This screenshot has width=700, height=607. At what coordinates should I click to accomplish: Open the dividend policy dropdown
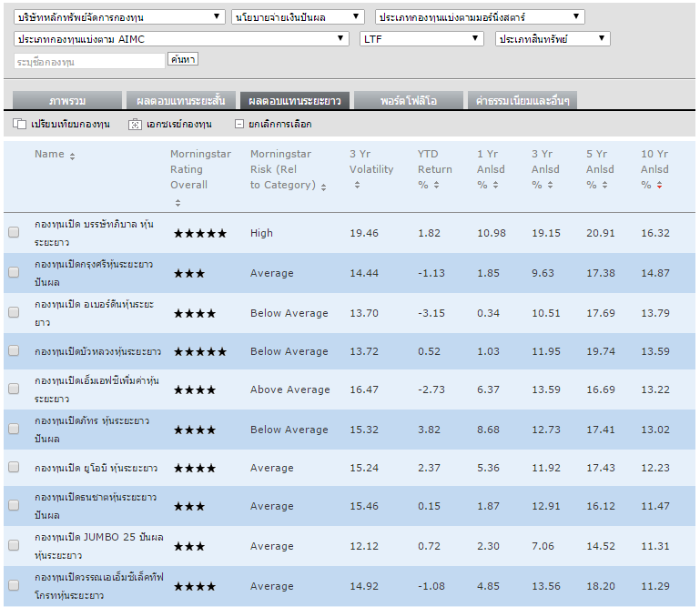tap(298, 17)
